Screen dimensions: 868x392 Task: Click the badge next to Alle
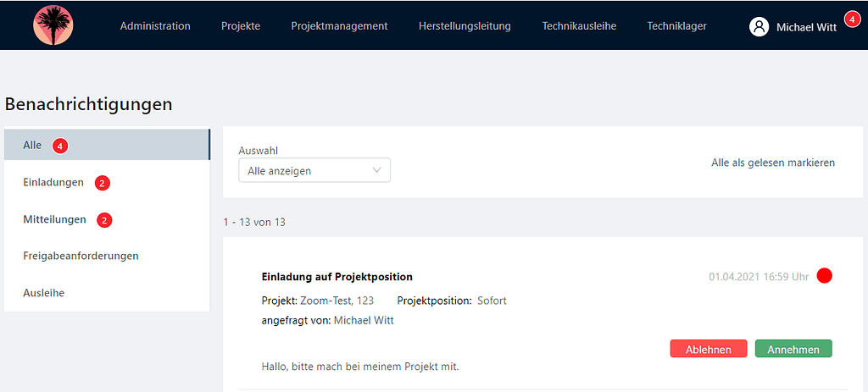pyautogui.click(x=59, y=146)
